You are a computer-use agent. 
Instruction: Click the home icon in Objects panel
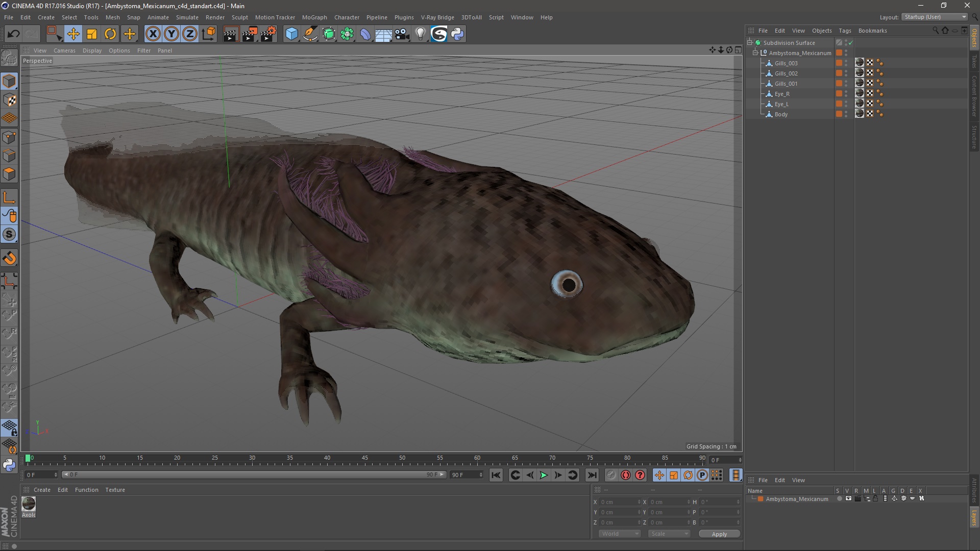(x=945, y=31)
